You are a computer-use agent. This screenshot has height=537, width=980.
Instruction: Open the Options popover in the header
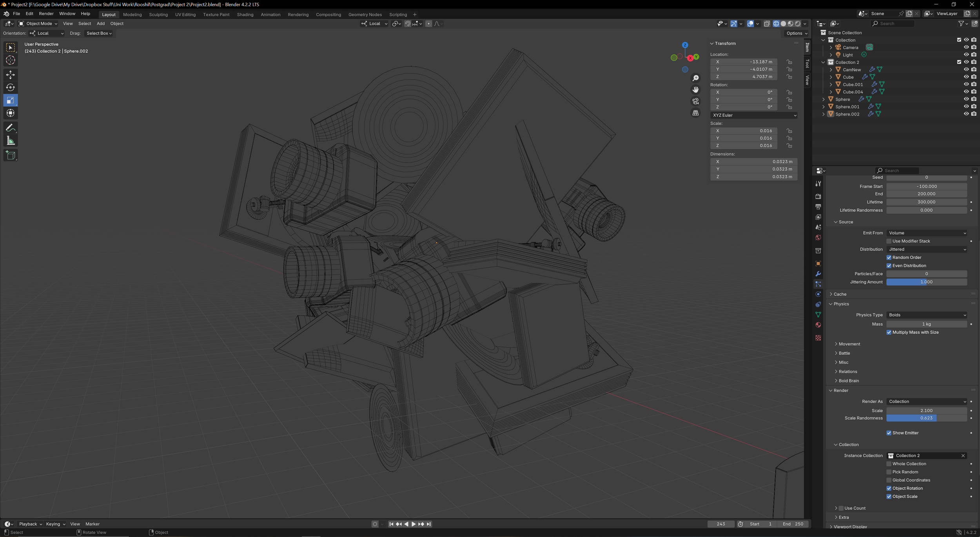[x=796, y=33]
